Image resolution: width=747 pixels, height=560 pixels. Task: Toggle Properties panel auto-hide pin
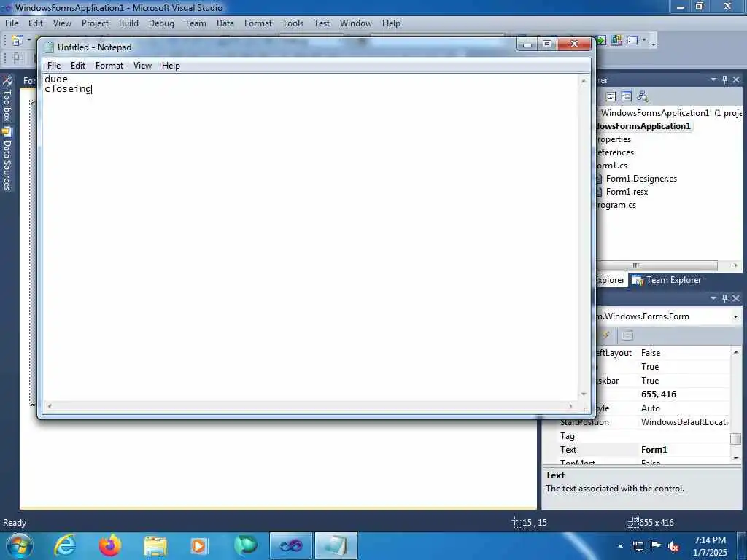(x=724, y=298)
